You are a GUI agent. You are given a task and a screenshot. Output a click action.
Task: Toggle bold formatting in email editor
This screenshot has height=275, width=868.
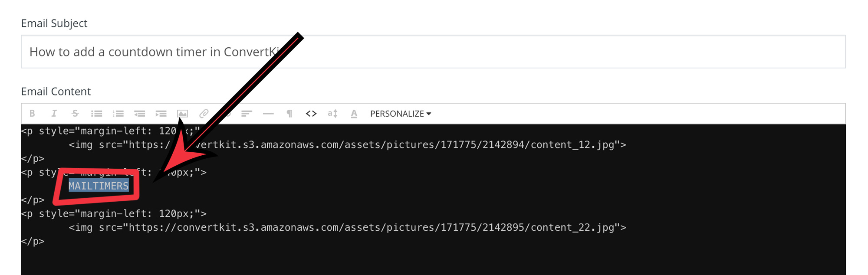coord(32,114)
